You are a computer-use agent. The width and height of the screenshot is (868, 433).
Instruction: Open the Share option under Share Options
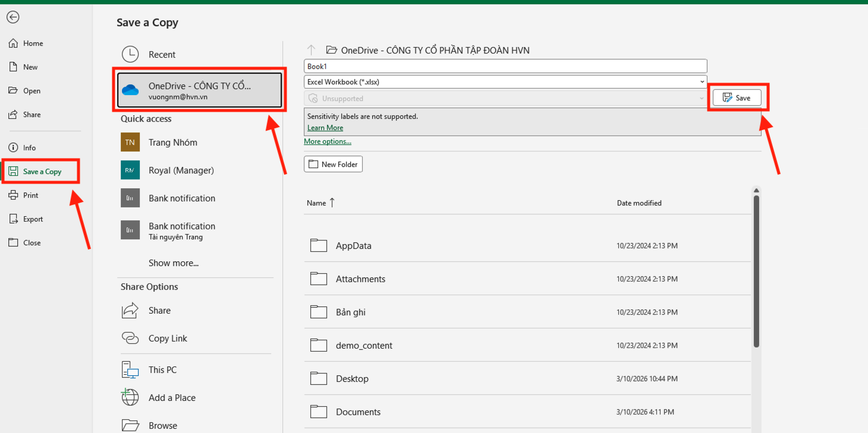pos(159,310)
